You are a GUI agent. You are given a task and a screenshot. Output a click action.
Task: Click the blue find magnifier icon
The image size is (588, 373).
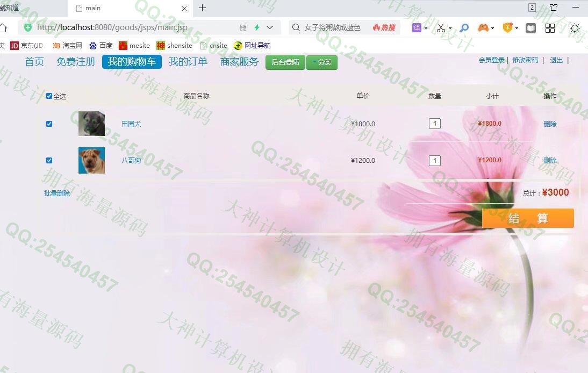click(x=464, y=28)
